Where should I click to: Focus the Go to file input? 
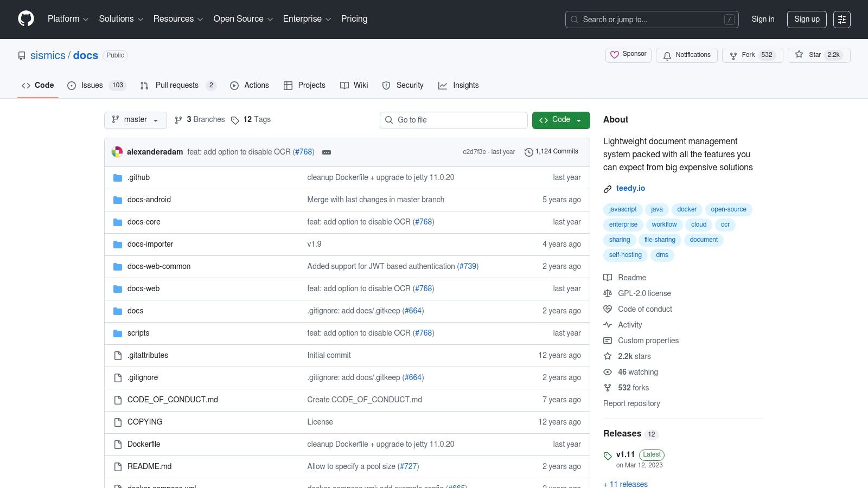459,120
